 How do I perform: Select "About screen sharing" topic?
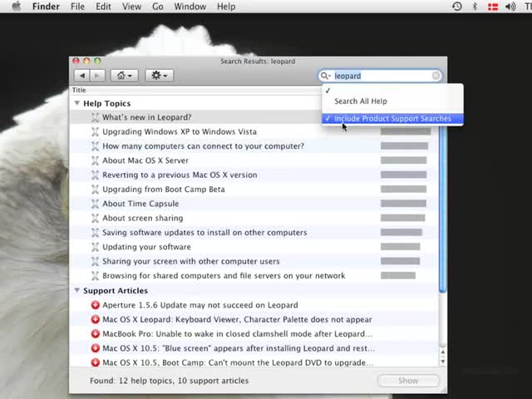(143, 218)
